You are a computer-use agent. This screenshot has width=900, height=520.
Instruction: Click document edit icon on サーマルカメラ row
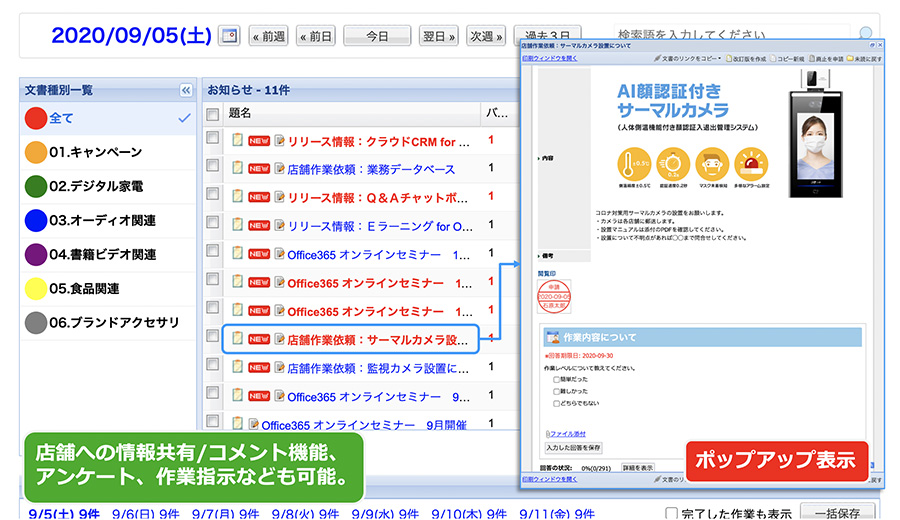[x=280, y=339]
